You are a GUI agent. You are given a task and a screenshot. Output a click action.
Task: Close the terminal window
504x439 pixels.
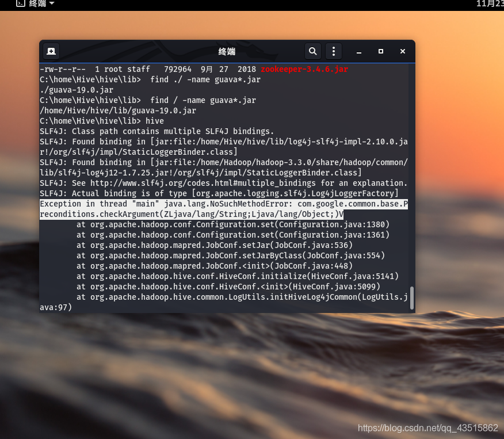(403, 51)
